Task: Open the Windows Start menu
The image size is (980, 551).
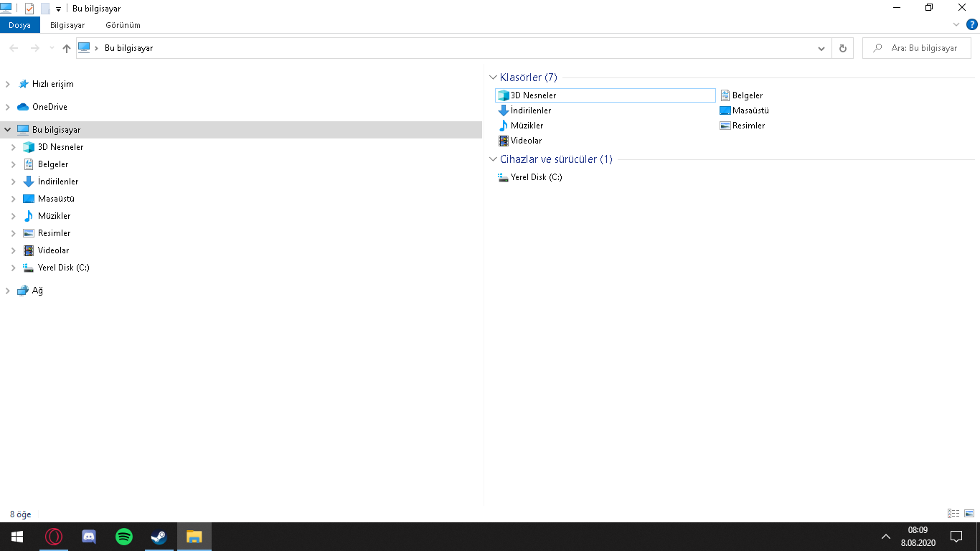Action: point(17,537)
